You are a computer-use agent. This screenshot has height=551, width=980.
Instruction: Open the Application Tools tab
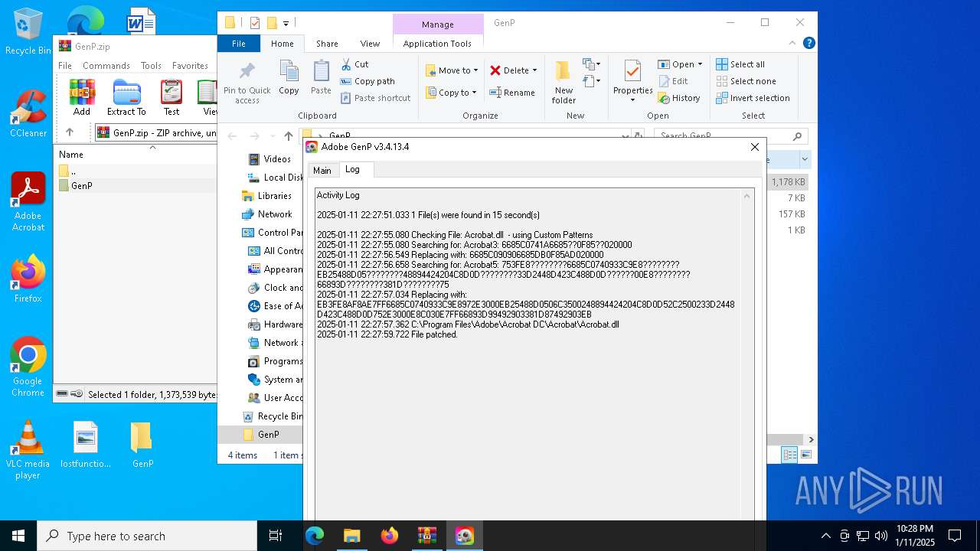pyautogui.click(x=437, y=44)
